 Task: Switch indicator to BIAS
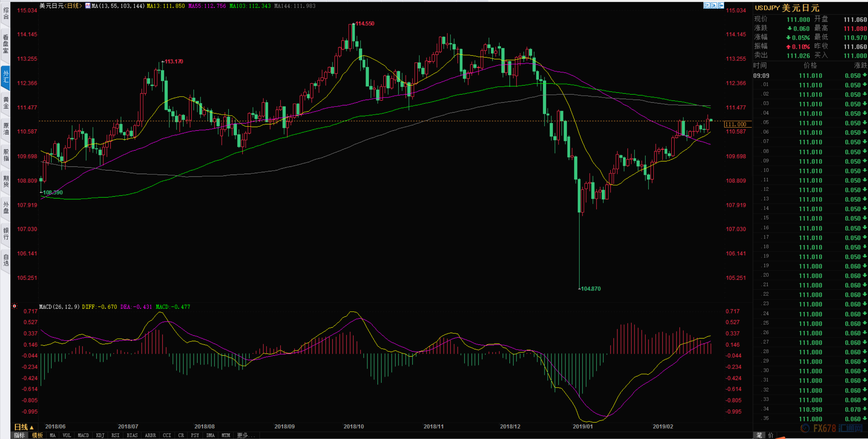point(132,435)
